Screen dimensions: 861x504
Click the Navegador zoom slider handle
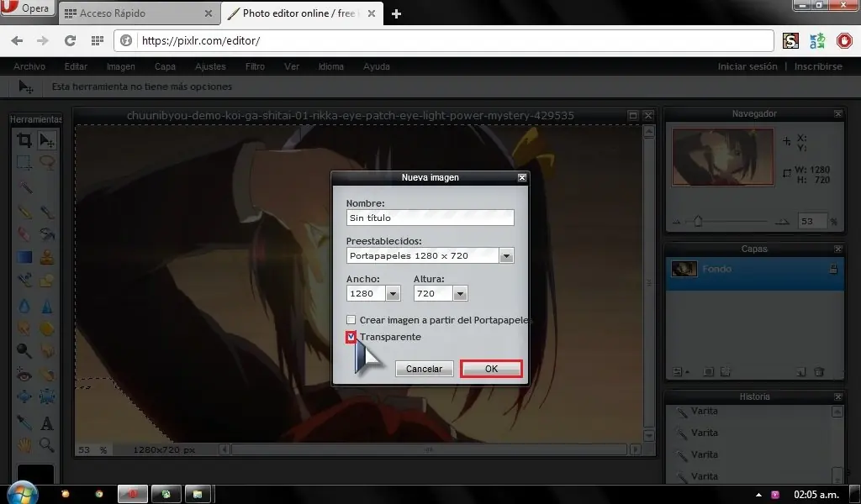(x=697, y=222)
